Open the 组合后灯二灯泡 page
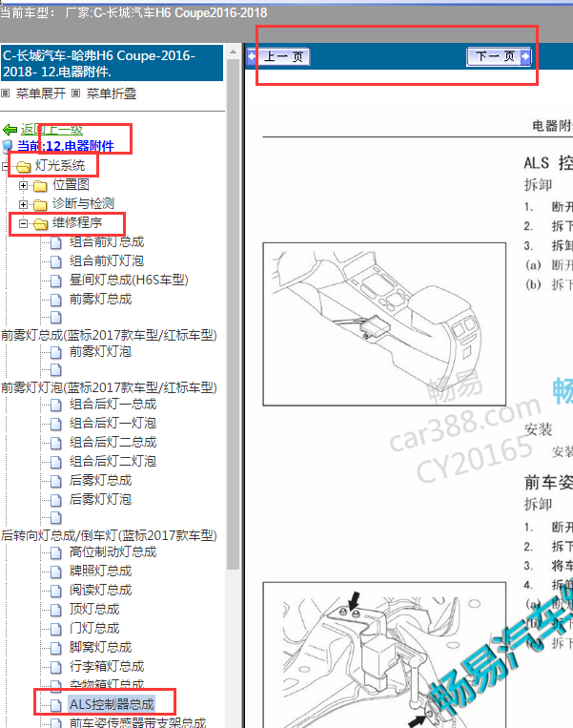The width and height of the screenshot is (573, 728). 113,461
